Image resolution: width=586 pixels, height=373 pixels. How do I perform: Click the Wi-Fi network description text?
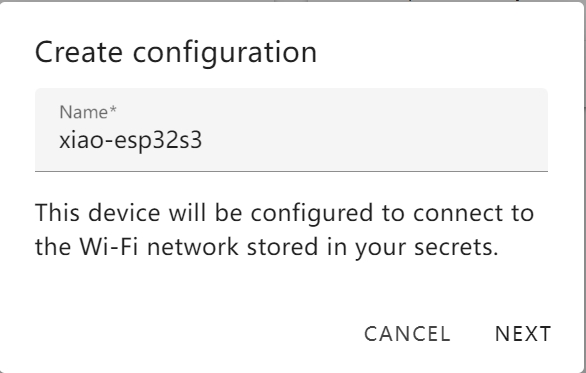[284, 229]
